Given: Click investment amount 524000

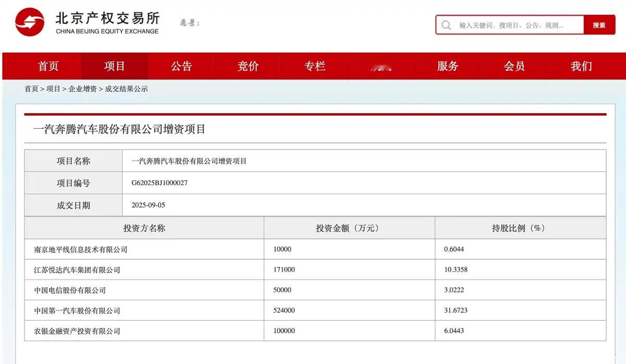Looking at the screenshot, I should click(284, 310).
